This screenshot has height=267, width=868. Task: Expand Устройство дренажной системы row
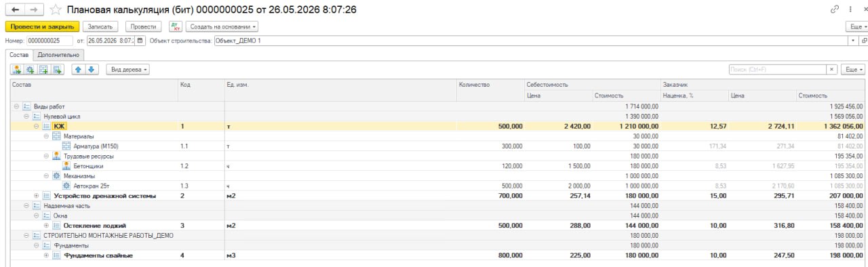pos(36,195)
